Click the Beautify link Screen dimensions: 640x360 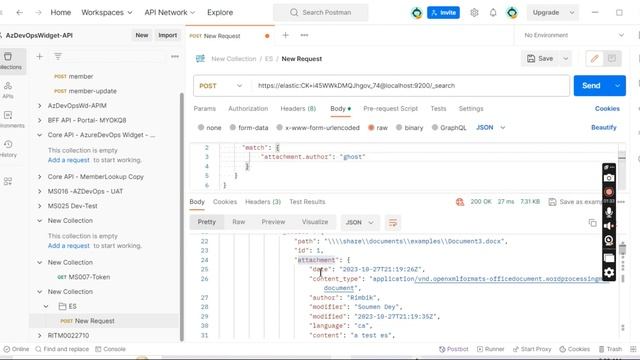(x=604, y=127)
